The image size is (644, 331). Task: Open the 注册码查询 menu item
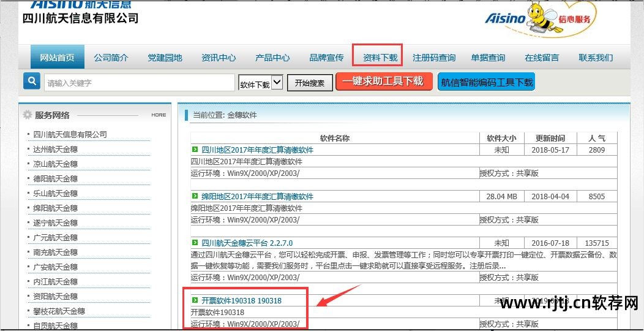434,58
